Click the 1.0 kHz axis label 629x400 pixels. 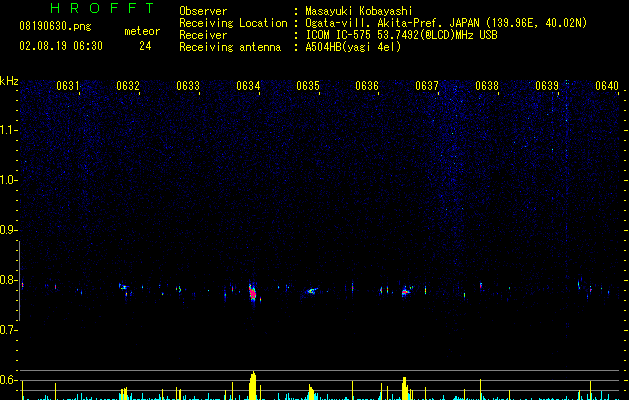coord(7,180)
